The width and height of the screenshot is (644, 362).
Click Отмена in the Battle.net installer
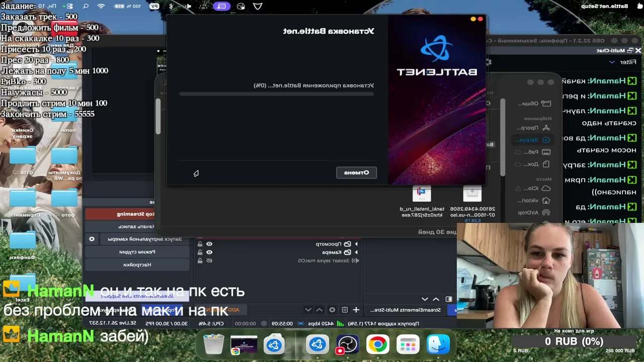tap(356, 172)
